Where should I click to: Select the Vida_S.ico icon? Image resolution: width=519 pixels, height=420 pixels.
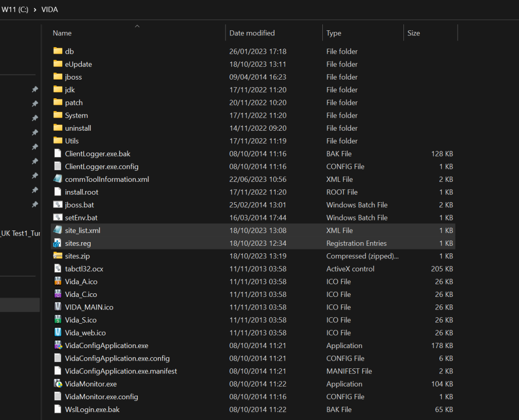coord(58,319)
